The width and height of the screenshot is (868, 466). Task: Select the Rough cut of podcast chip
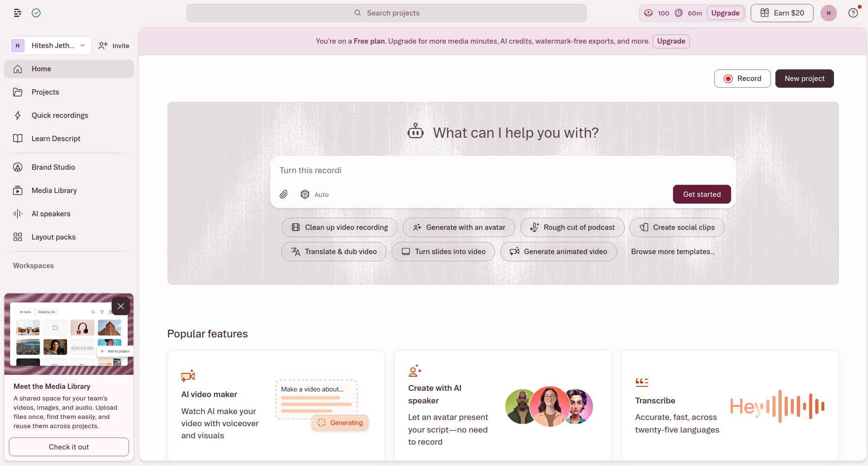pos(572,227)
